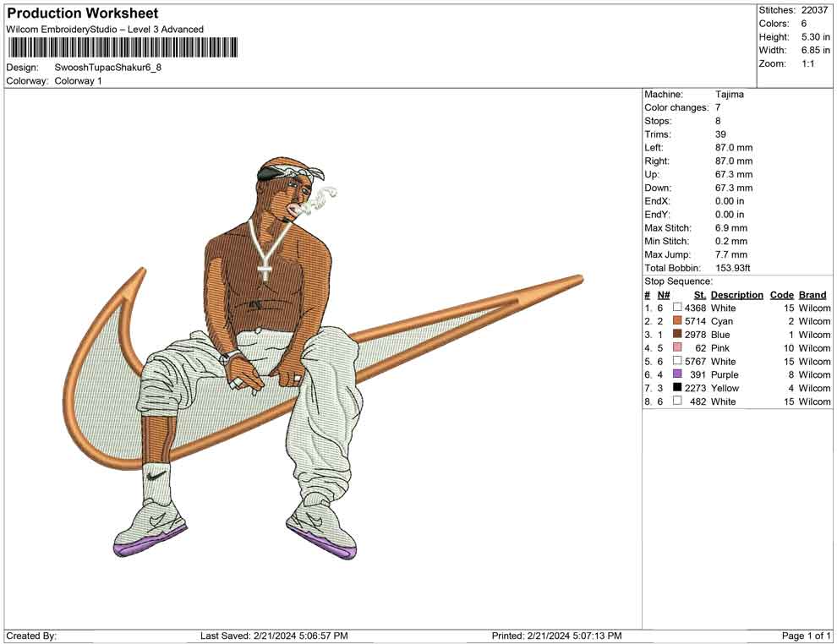Pick the pink swatch in the Pink row
The height and width of the screenshot is (644, 837).
tap(677, 347)
